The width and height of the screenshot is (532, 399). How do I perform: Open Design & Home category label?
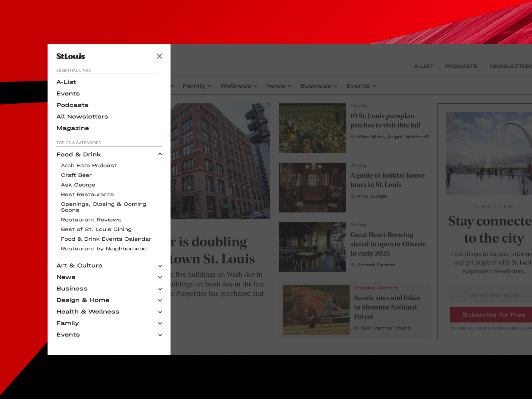[x=83, y=300]
